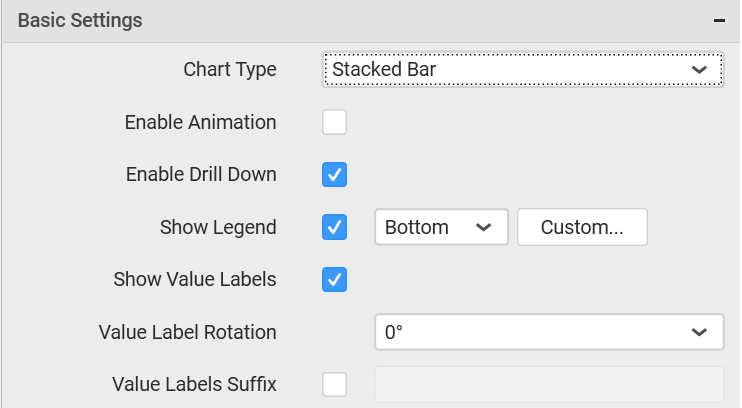The height and width of the screenshot is (408, 742).
Task: Click the chevron arrow in the rotation box
Action: [699, 332]
